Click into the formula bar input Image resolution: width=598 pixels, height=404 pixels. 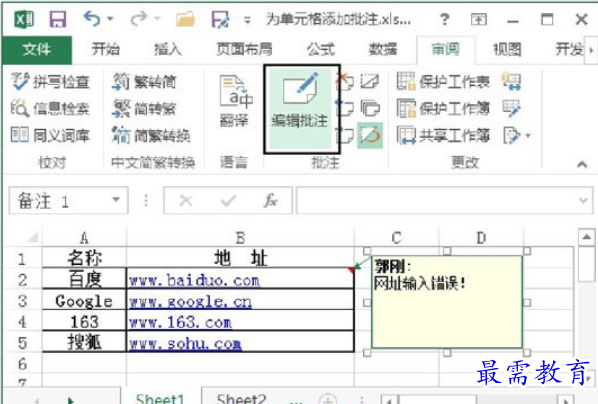pyautogui.click(x=437, y=200)
